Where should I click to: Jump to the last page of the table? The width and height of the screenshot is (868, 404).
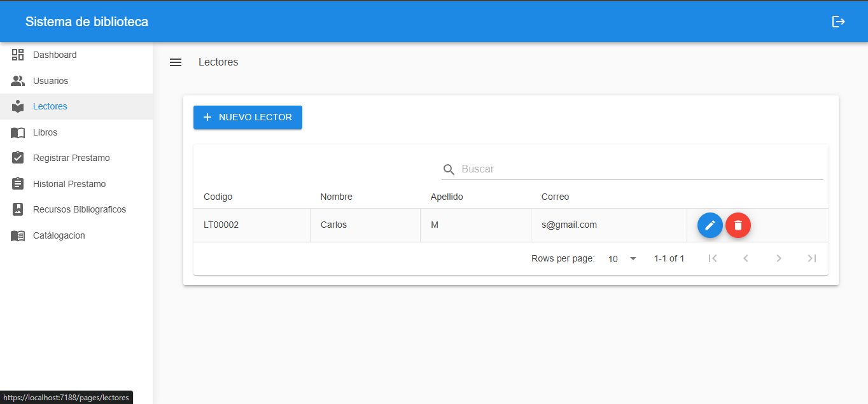tap(811, 258)
